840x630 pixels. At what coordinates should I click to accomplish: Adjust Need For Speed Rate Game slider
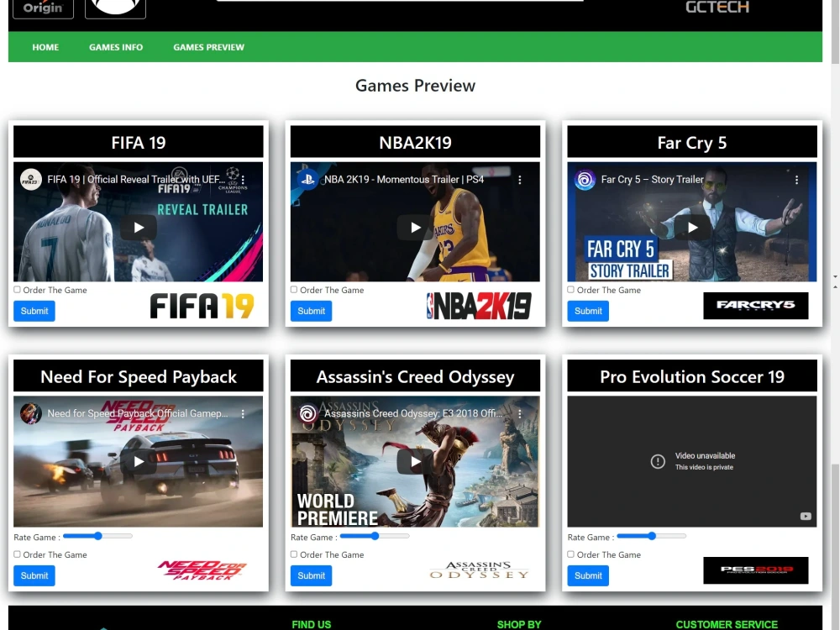(x=97, y=536)
